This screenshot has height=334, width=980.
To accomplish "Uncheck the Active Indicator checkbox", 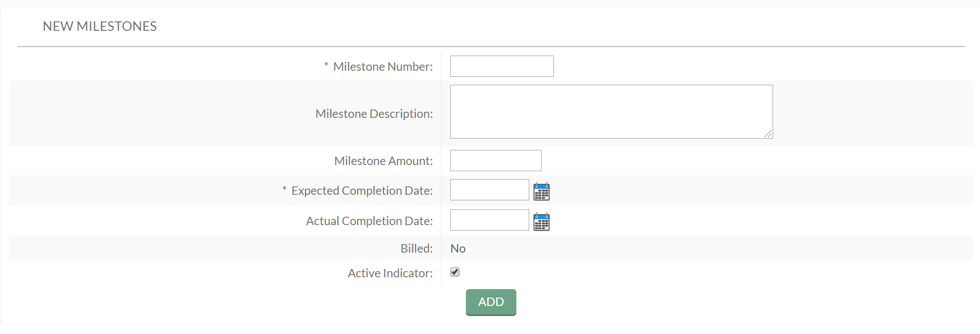I will [455, 272].
